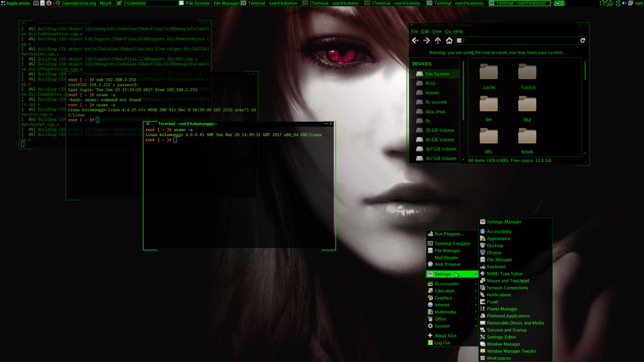Click the back navigation arrow

click(x=415, y=40)
